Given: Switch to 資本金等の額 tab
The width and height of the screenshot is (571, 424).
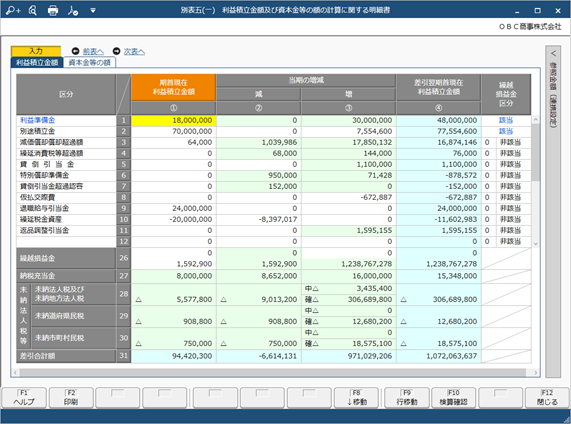Looking at the screenshot, I should point(90,62).
